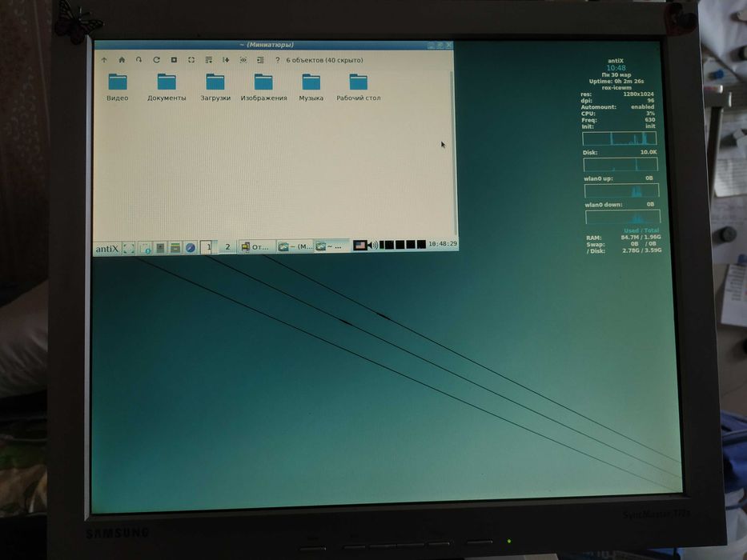Go up to the parent directory
This screenshot has width=747, height=560.
tap(104, 60)
